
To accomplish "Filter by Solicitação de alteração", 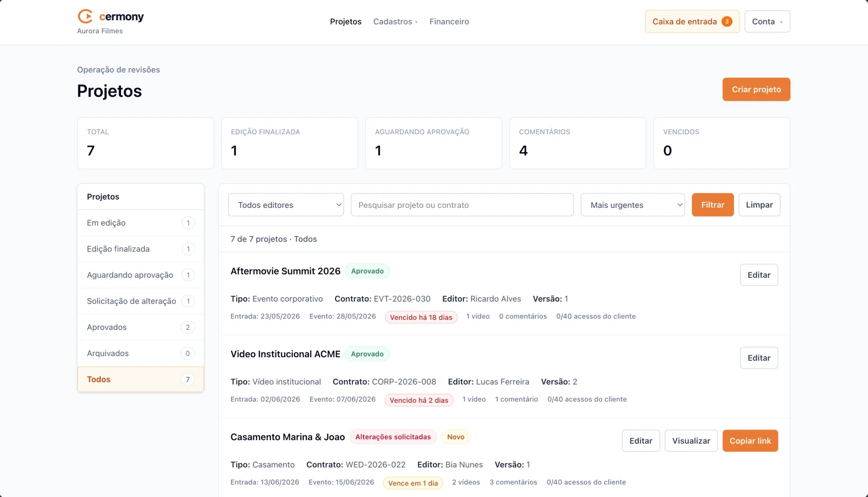I will (x=140, y=301).
